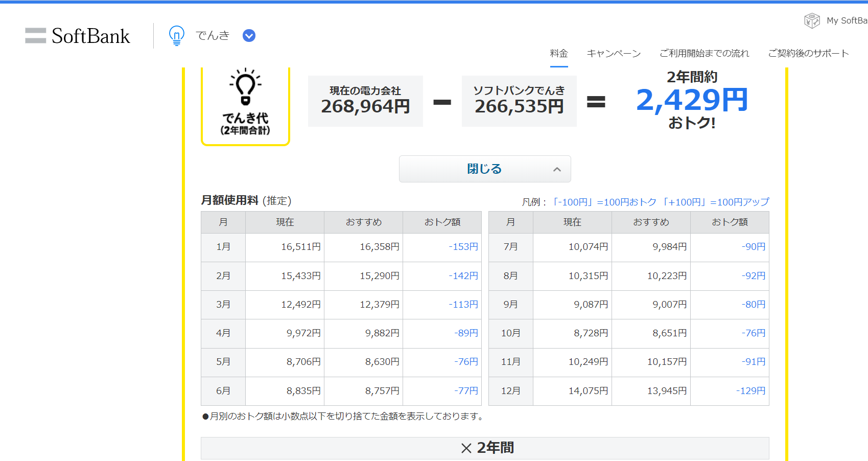The height and width of the screenshot is (461, 868).
Task: Open the My SoftBank cube icon
Action: tap(812, 20)
